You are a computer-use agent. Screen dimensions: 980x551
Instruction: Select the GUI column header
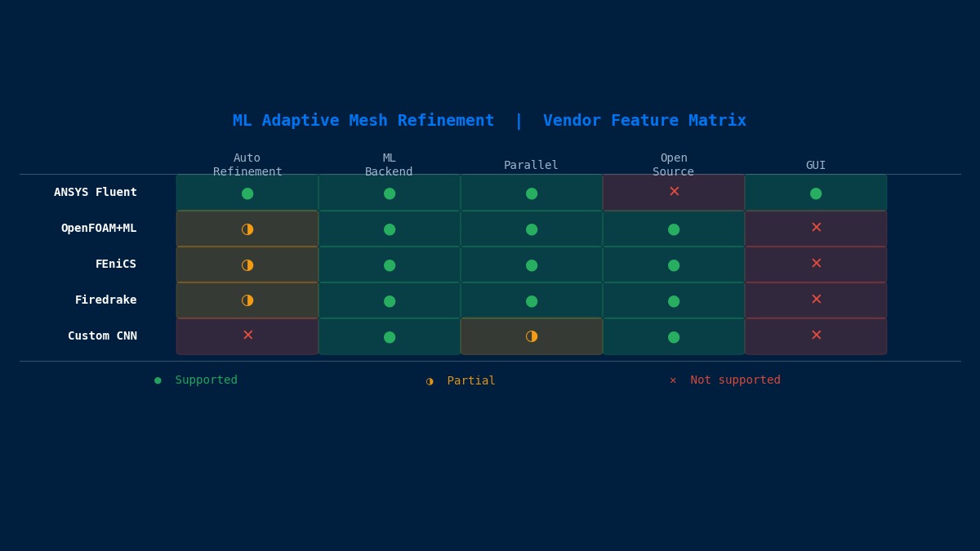[x=816, y=165]
